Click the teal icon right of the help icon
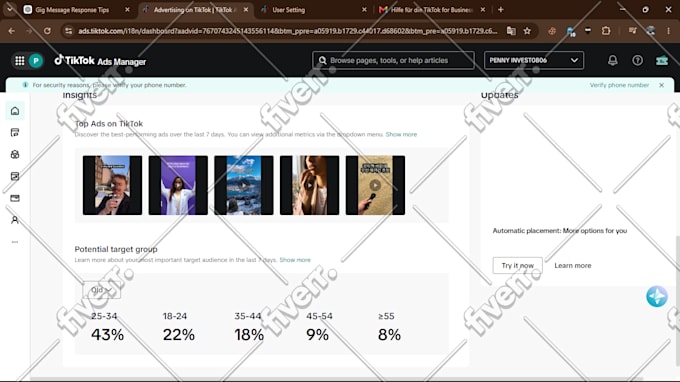 662,60
